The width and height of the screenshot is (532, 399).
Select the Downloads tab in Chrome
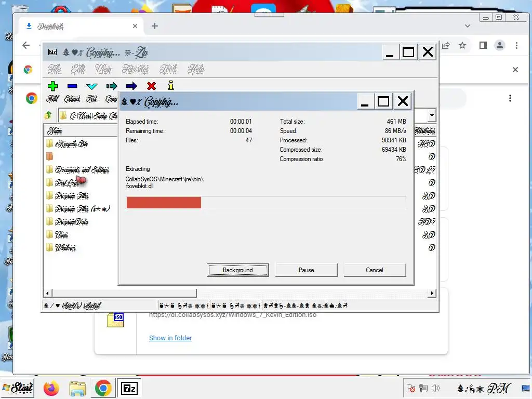pos(82,26)
